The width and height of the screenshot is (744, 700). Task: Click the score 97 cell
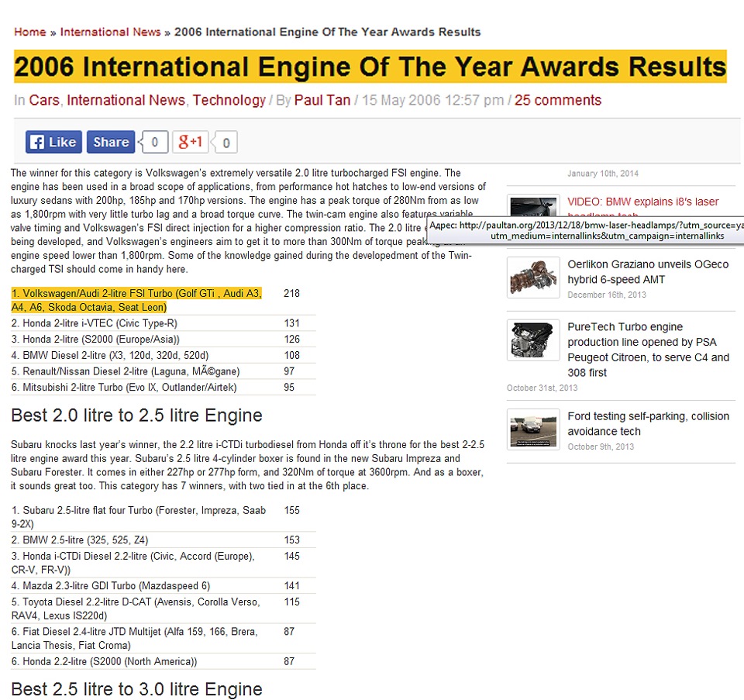[x=289, y=371]
